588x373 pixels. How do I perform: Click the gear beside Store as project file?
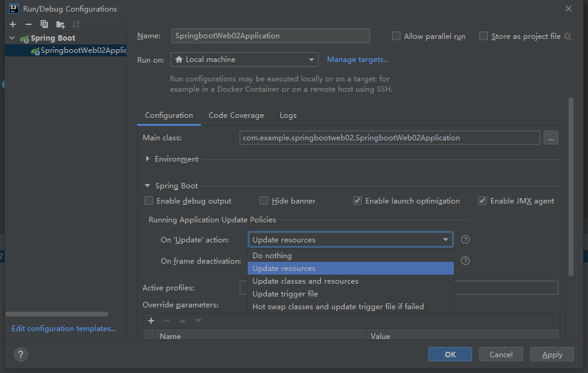(x=567, y=36)
